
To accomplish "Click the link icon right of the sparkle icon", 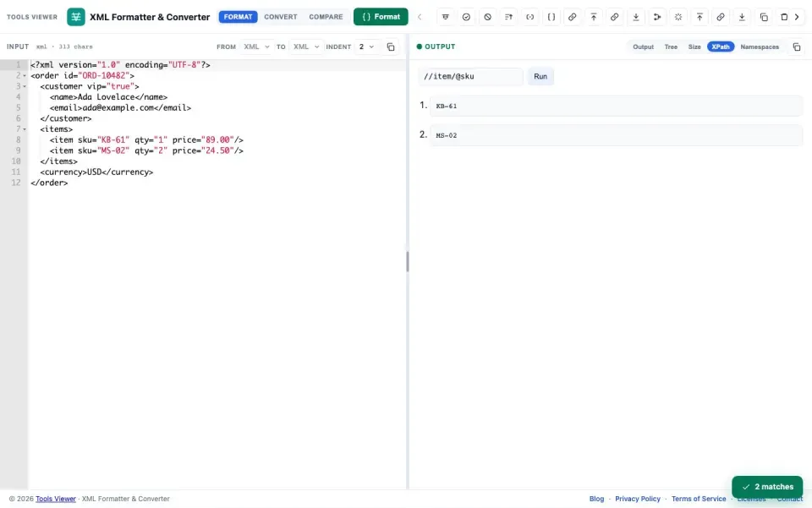I will click(721, 17).
